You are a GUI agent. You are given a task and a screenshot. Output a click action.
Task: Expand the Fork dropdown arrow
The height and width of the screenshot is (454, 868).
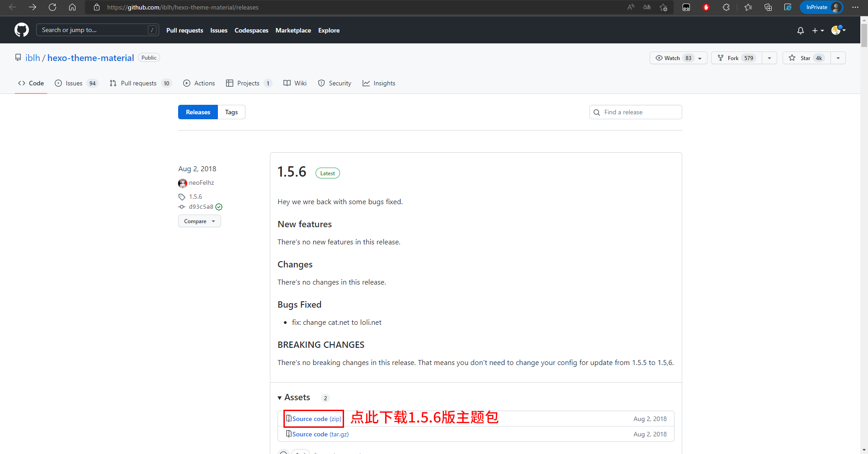(769, 58)
